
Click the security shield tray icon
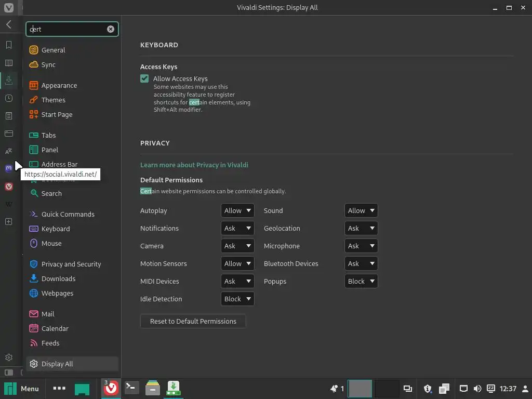click(x=428, y=389)
